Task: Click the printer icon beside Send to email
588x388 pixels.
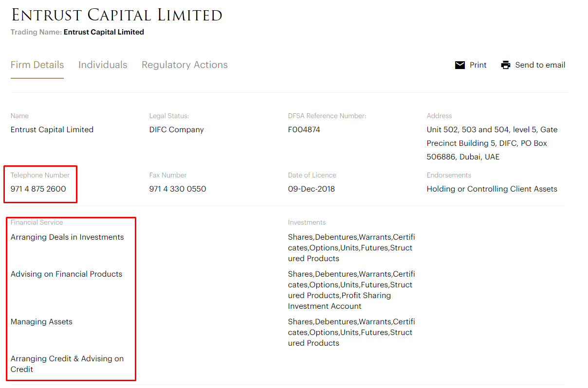Action: click(506, 65)
